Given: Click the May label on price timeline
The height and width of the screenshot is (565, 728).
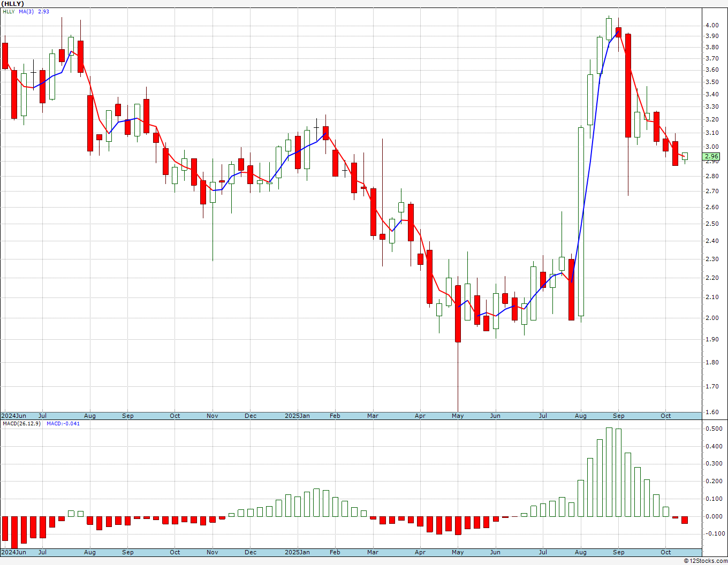Looking at the screenshot, I should point(458,416).
